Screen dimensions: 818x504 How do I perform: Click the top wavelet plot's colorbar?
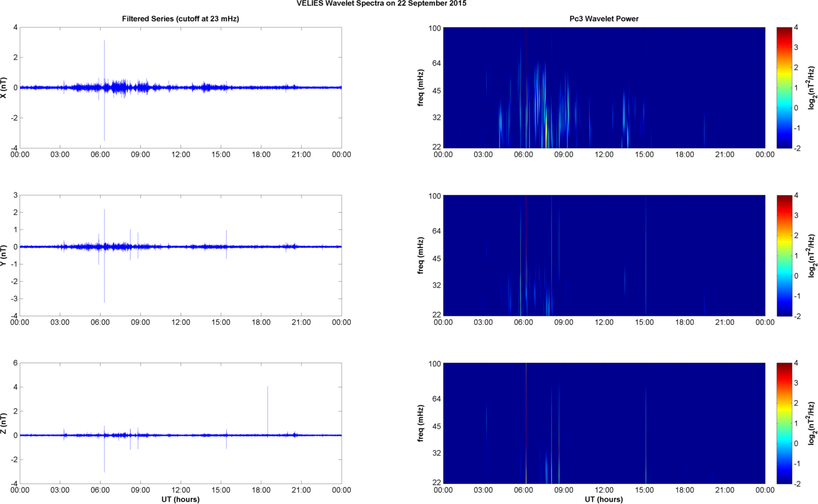[x=784, y=87]
